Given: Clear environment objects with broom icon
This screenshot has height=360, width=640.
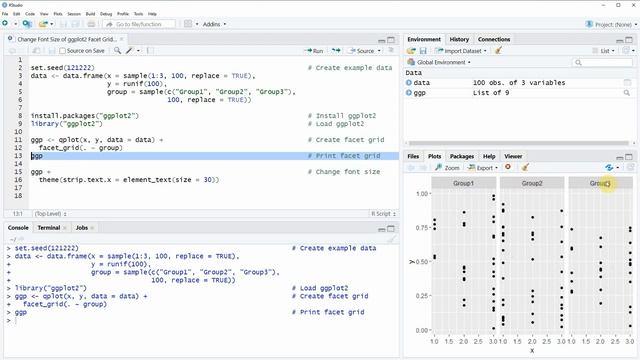Looking at the screenshot, I should (x=498, y=51).
